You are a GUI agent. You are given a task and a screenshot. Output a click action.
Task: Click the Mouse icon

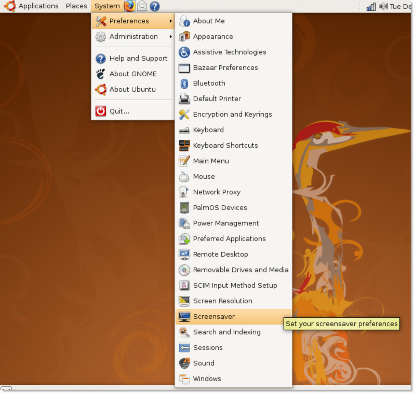(x=184, y=176)
